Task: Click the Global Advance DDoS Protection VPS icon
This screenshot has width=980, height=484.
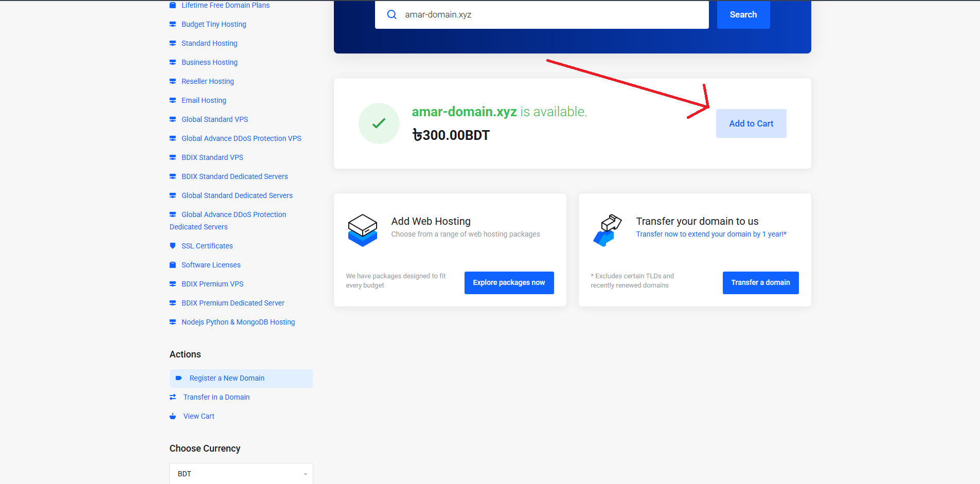Action: point(173,138)
